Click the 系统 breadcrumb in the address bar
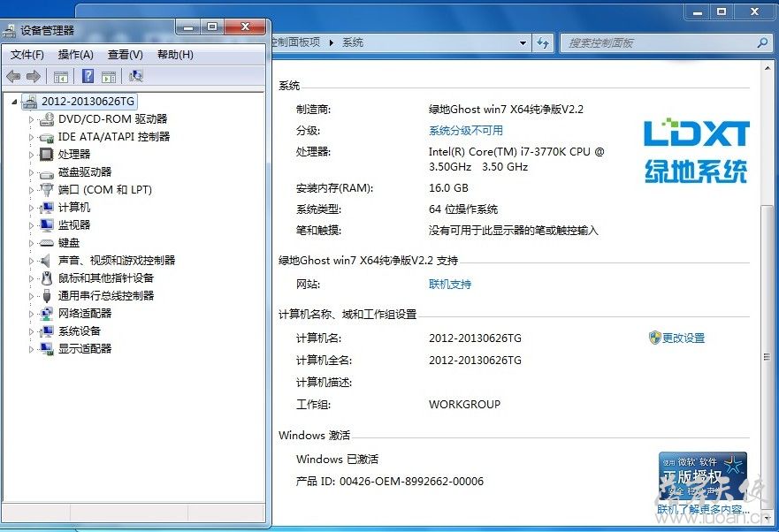The width and height of the screenshot is (779, 532). tap(353, 42)
